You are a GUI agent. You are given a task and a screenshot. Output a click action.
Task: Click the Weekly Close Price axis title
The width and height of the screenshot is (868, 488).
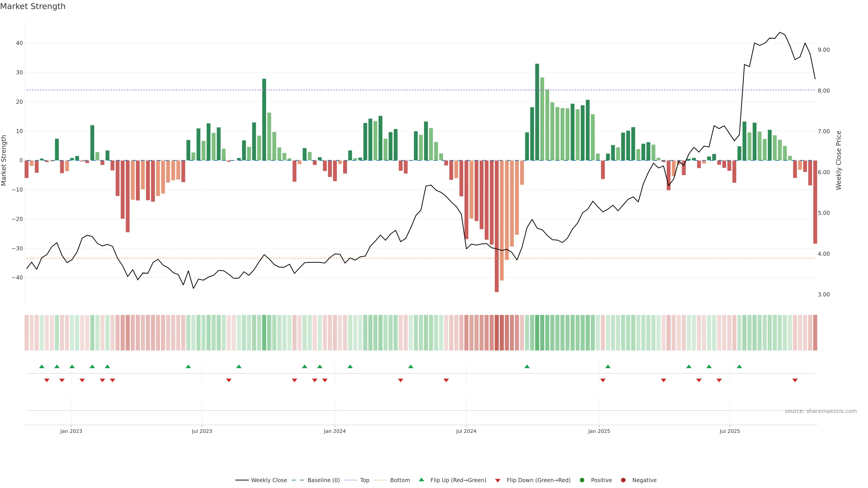pyautogui.click(x=839, y=160)
